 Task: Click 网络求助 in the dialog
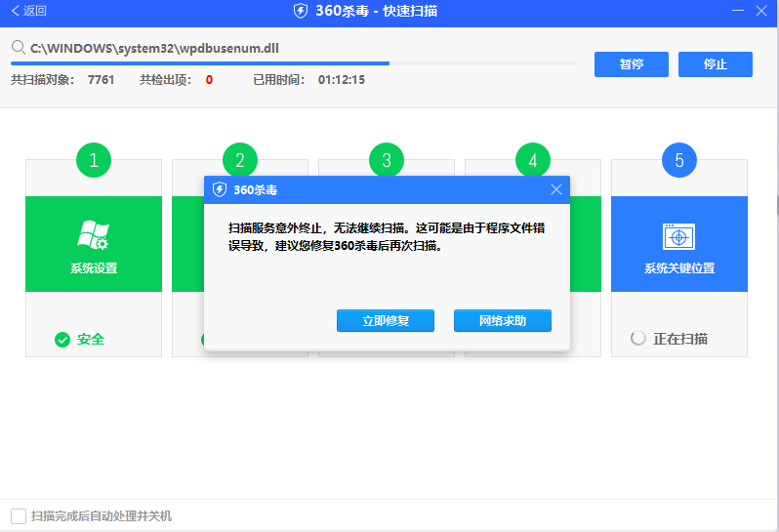pos(503,320)
